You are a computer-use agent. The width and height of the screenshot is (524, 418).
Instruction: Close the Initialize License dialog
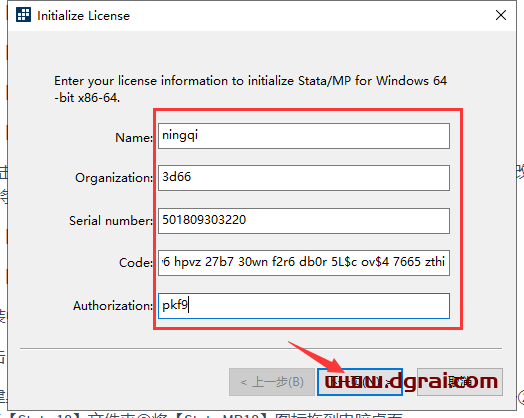[501, 15]
